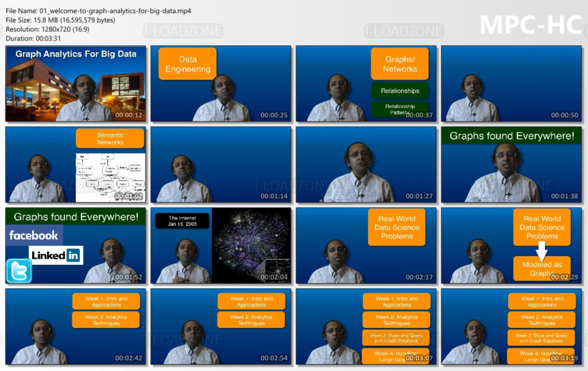Select the Internet map frame at 00:02:04

click(221, 246)
